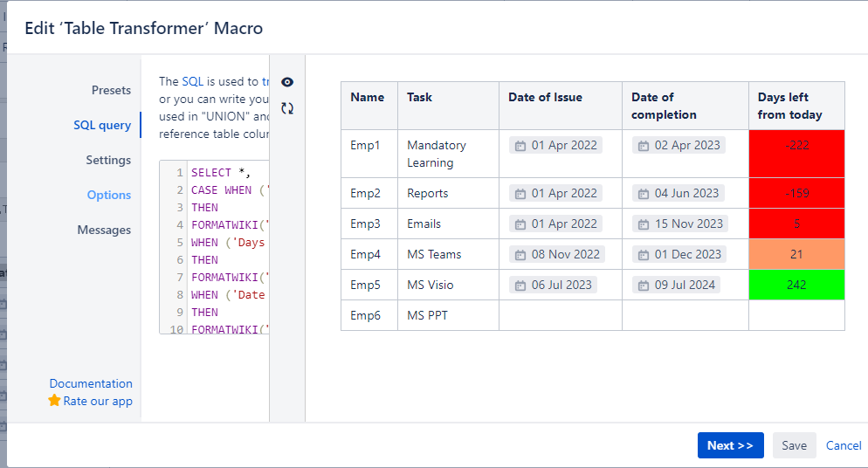Click the green 242 days cell
Image resolution: width=868 pixels, height=468 pixels.
(x=796, y=285)
